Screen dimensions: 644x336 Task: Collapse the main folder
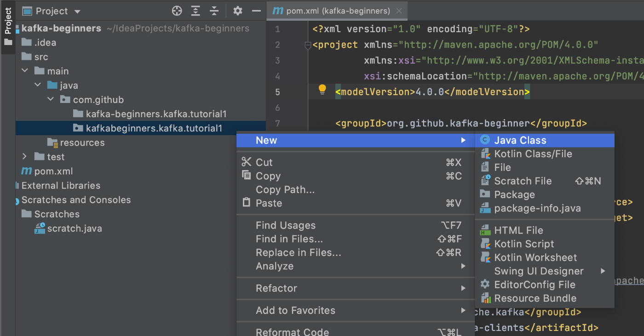(x=24, y=71)
